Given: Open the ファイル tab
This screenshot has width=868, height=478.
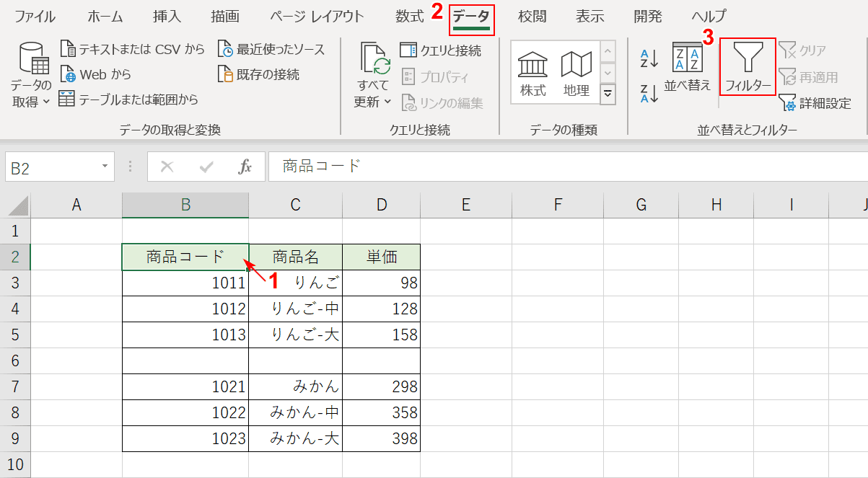Looking at the screenshot, I should pyautogui.click(x=35, y=17).
